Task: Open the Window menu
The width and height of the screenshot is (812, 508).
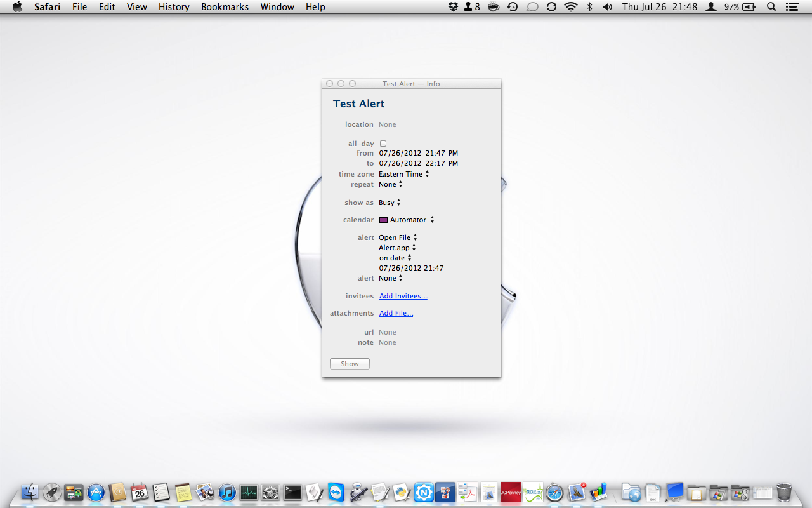Action: 277,7
